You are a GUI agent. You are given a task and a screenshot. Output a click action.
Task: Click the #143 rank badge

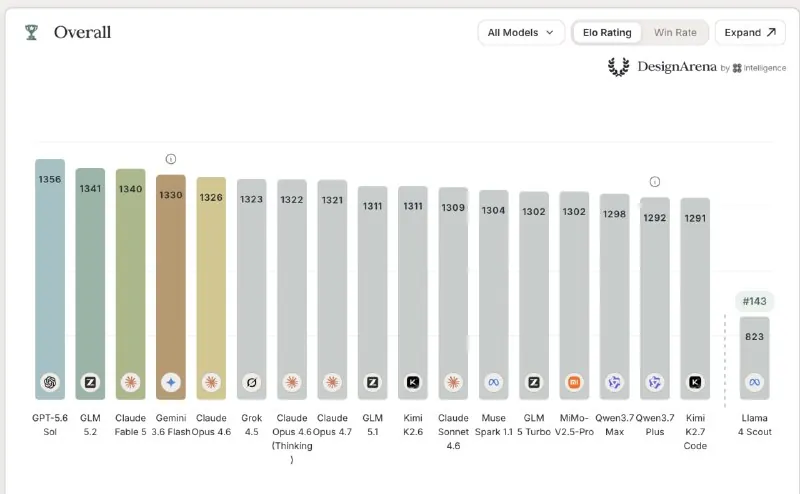[x=755, y=301]
